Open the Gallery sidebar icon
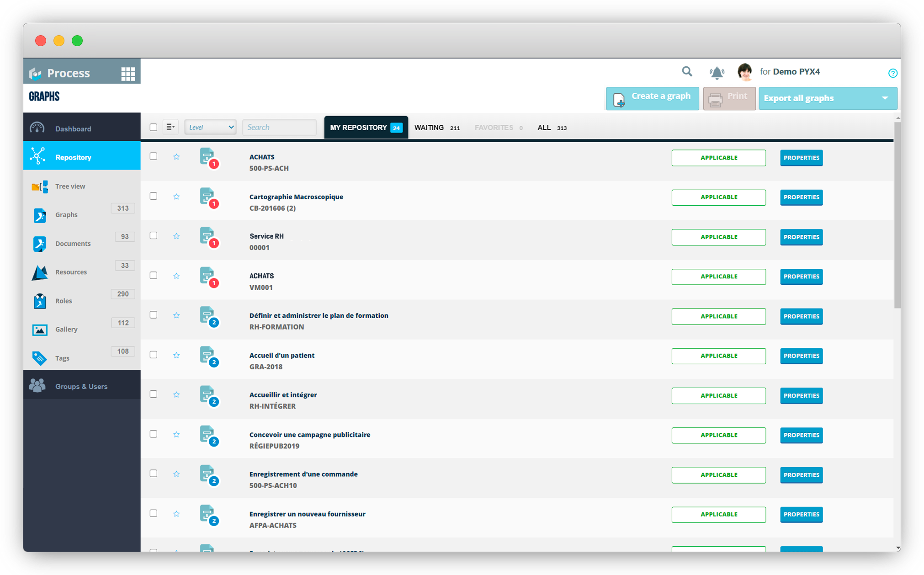The width and height of the screenshot is (924, 575). pyautogui.click(x=39, y=329)
